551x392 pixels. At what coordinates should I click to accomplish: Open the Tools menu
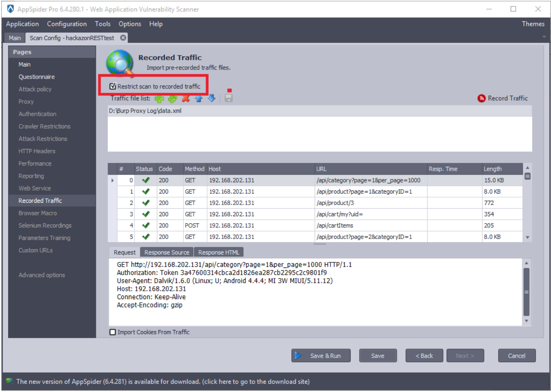[103, 24]
